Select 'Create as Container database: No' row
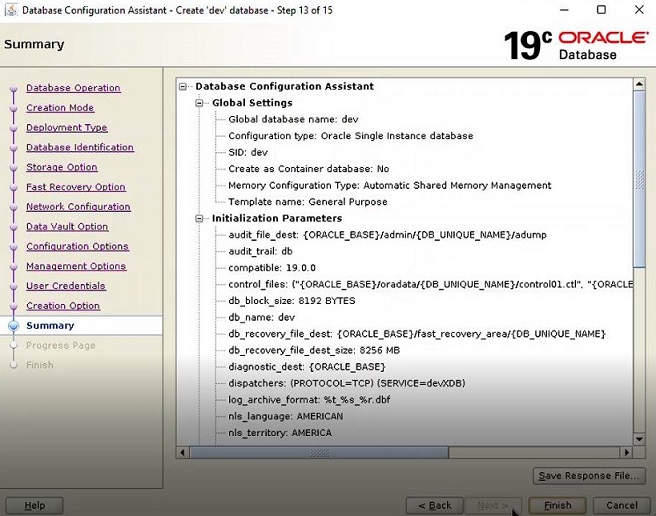656x516 pixels. [308, 169]
